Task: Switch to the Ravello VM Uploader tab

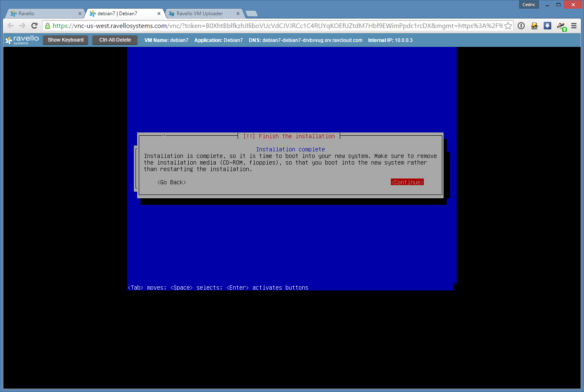Action: pyautogui.click(x=202, y=14)
